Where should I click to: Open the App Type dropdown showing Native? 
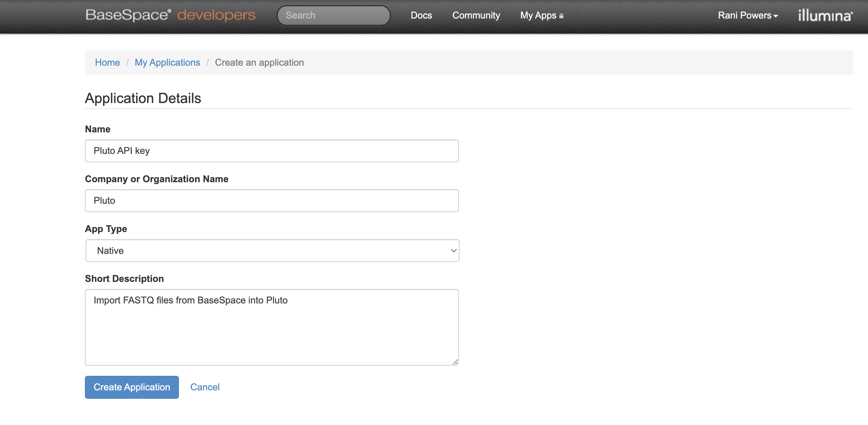click(x=272, y=251)
